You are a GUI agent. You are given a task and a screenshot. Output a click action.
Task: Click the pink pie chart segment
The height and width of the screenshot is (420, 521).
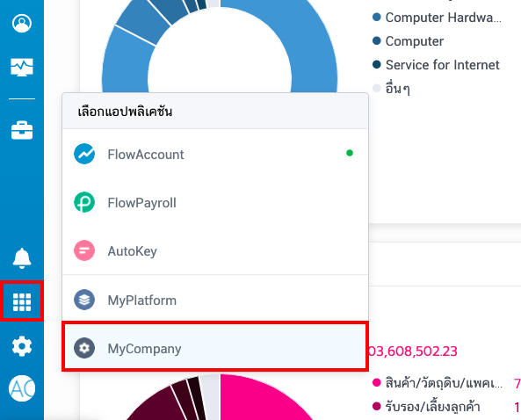coord(259,399)
